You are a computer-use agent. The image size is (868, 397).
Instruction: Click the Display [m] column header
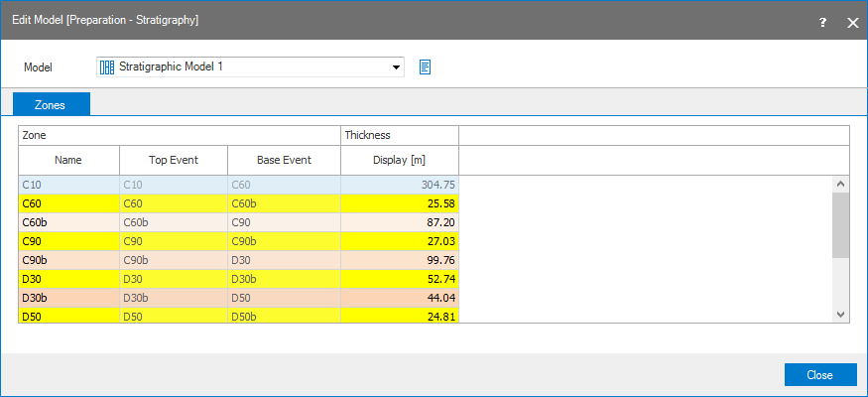pos(399,160)
